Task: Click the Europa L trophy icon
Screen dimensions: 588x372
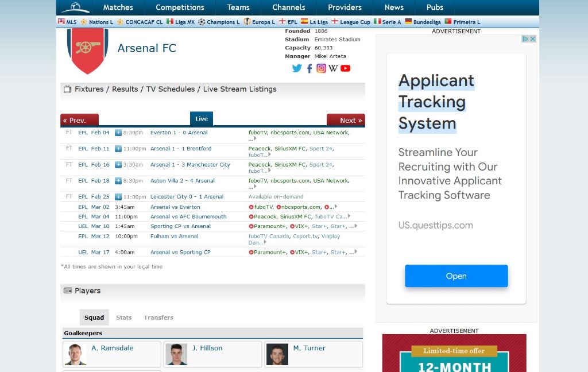Action: (x=247, y=22)
